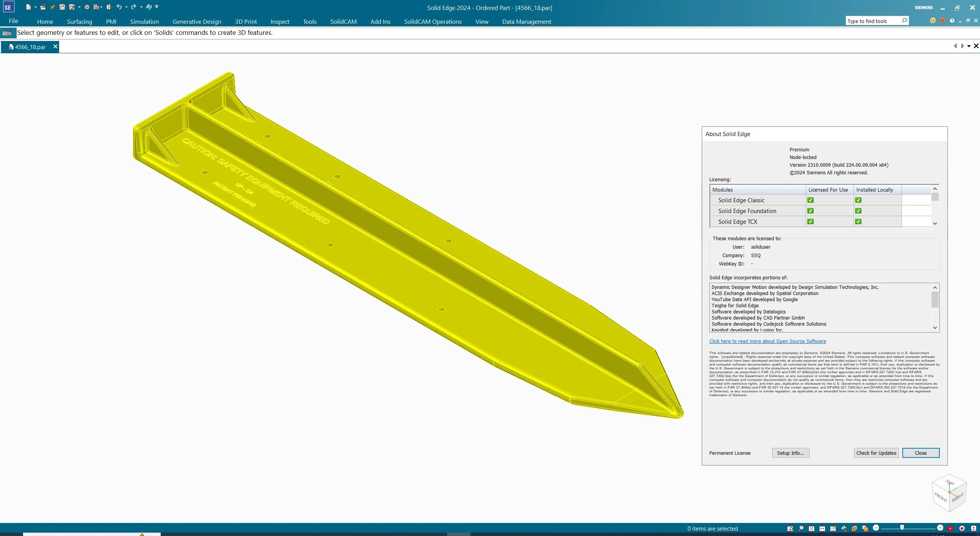The width and height of the screenshot is (980, 536).
Task: Expand the list icon dropdown arrow
Action: 101,7
